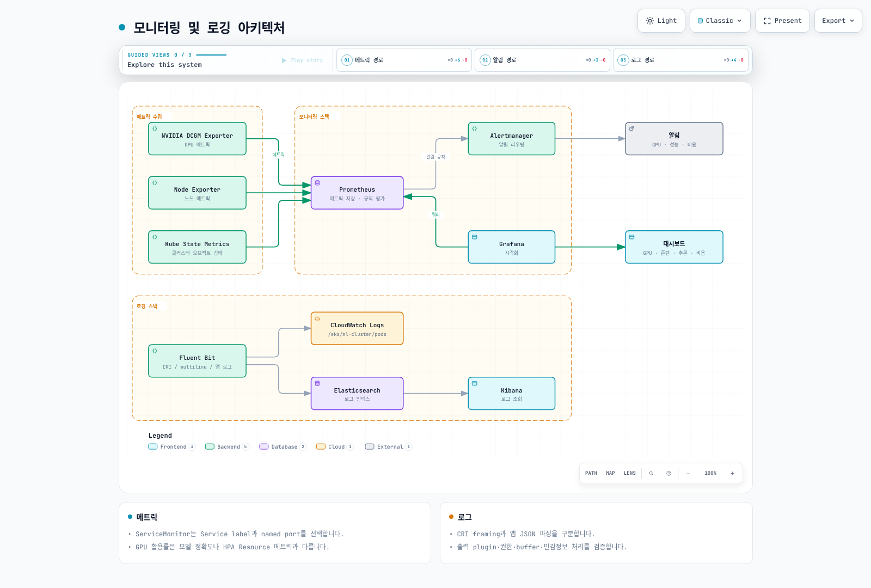Select the Elasticsearch node
The image size is (871, 588).
click(x=357, y=394)
